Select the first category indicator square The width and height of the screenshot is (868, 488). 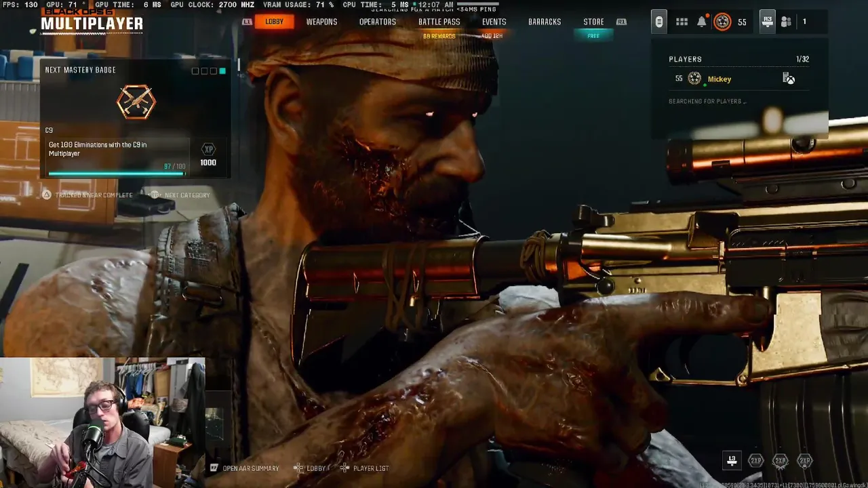coord(195,70)
